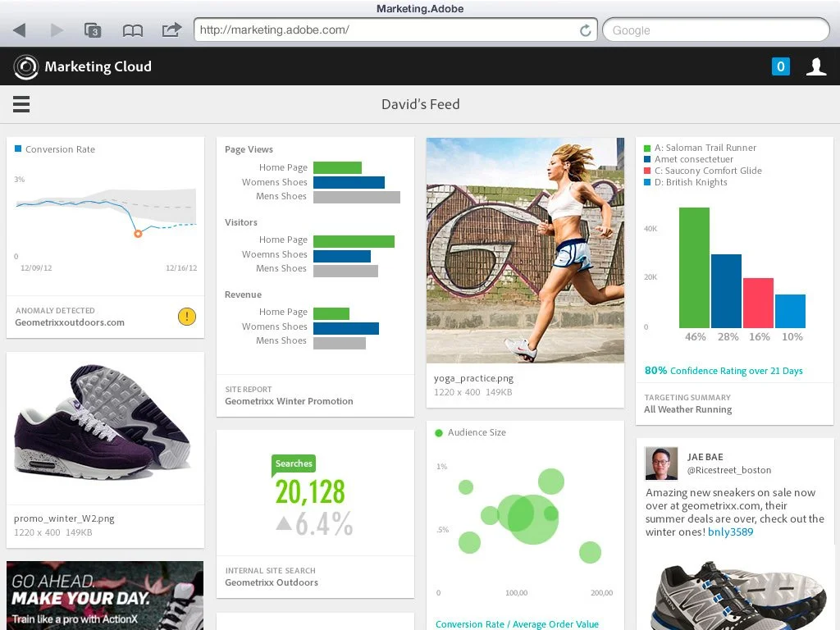Go forward with the browser forward arrow
Viewport: 840px width, 630px height.
(57, 30)
